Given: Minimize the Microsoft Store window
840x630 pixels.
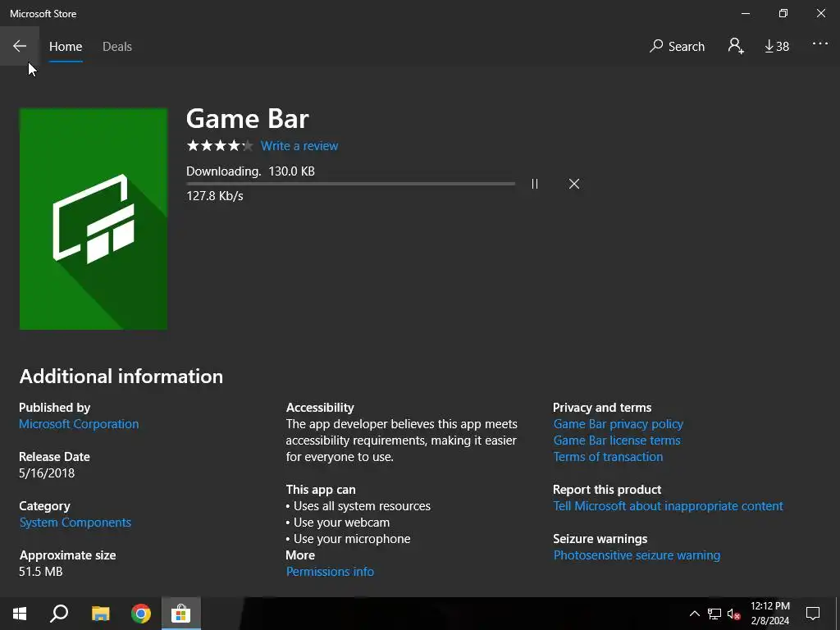Looking at the screenshot, I should coord(746,13).
